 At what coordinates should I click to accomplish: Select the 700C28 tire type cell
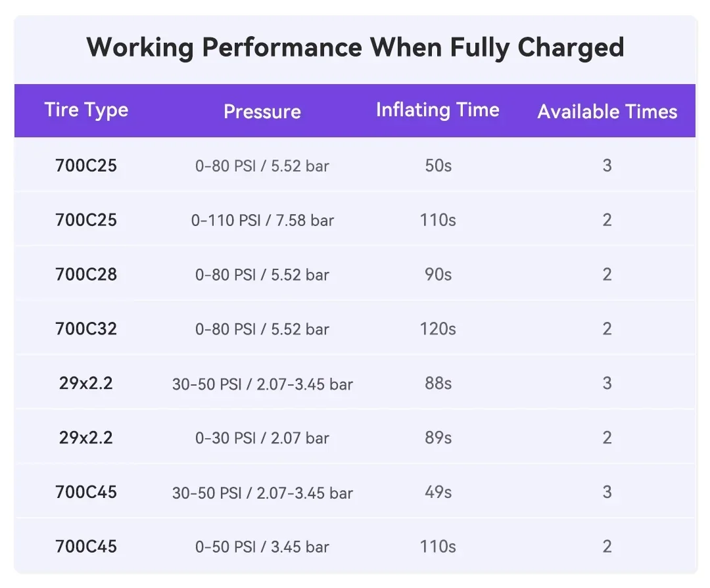tap(86, 274)
